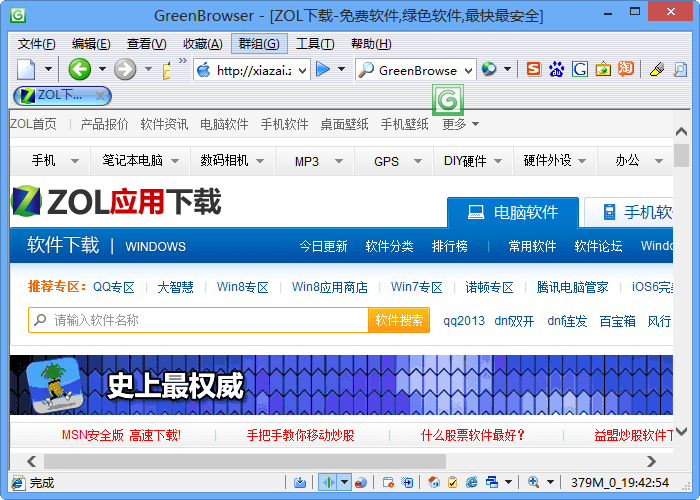Click the red-blocked globe status icon
Image resolution: width=700 pixels, height=500 pixels.
click(x=361, y=483)
